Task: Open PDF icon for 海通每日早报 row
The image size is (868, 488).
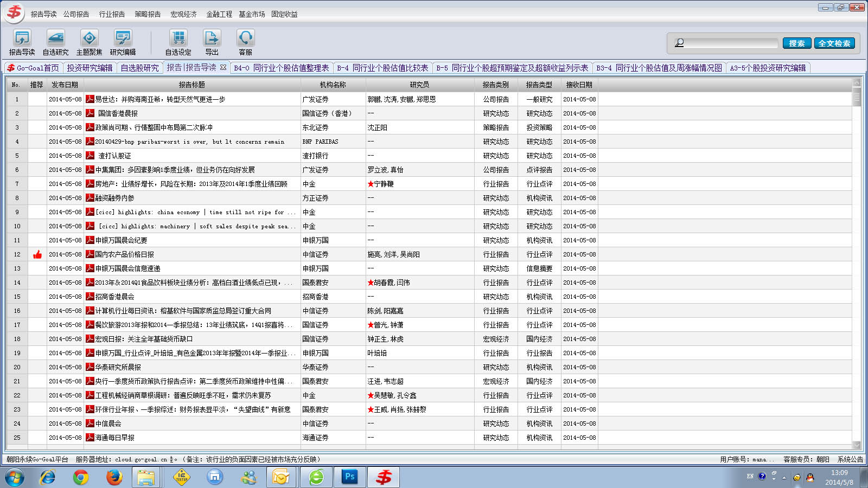Action: click(x=90, y=438)
